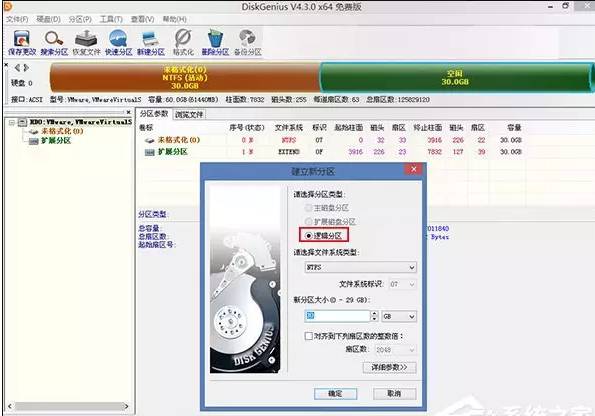Screen dimensions: 595x416
Task: Switch to the 分区参数 tab
Action: pos(154,113)
